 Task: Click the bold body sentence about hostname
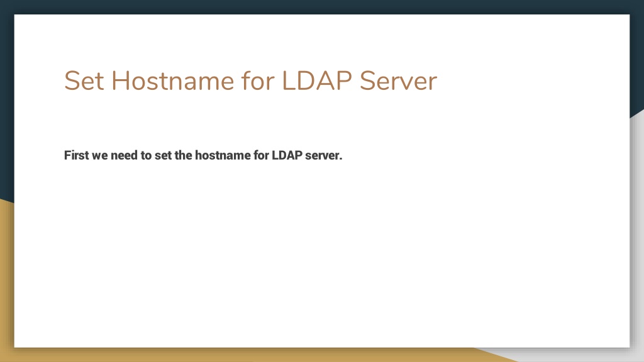click(x=203, y=156)
